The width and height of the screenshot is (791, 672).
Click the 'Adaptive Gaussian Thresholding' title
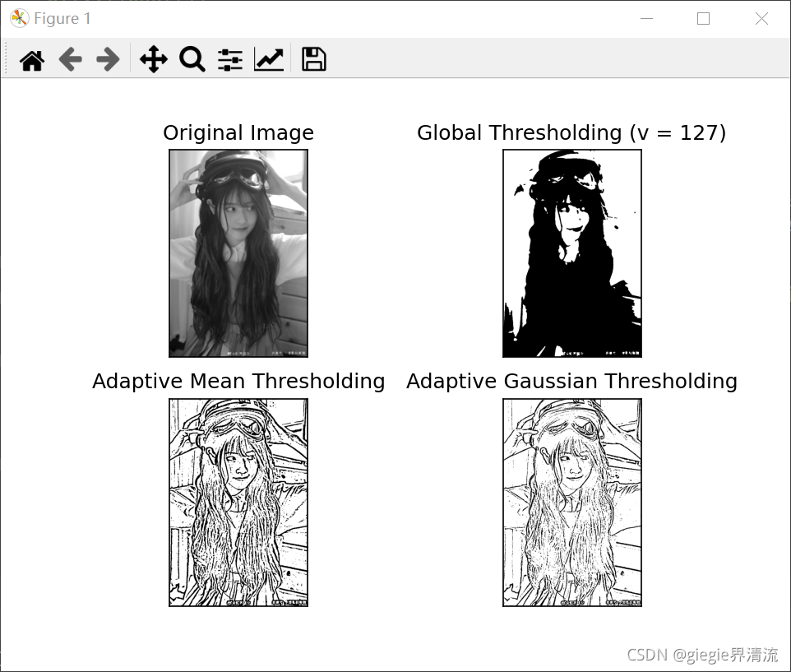pyautogui.click(x=572, y=382)
